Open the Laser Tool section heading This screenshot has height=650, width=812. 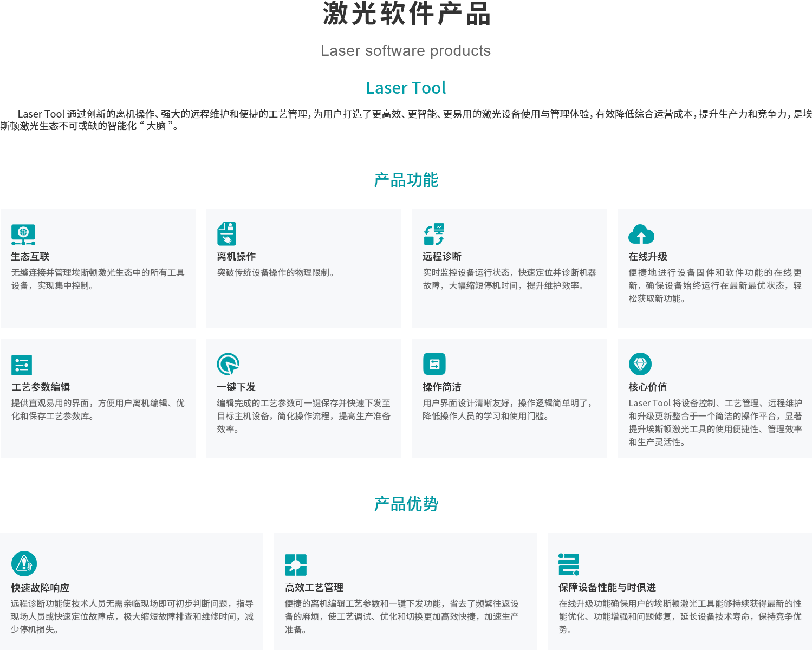406,88
